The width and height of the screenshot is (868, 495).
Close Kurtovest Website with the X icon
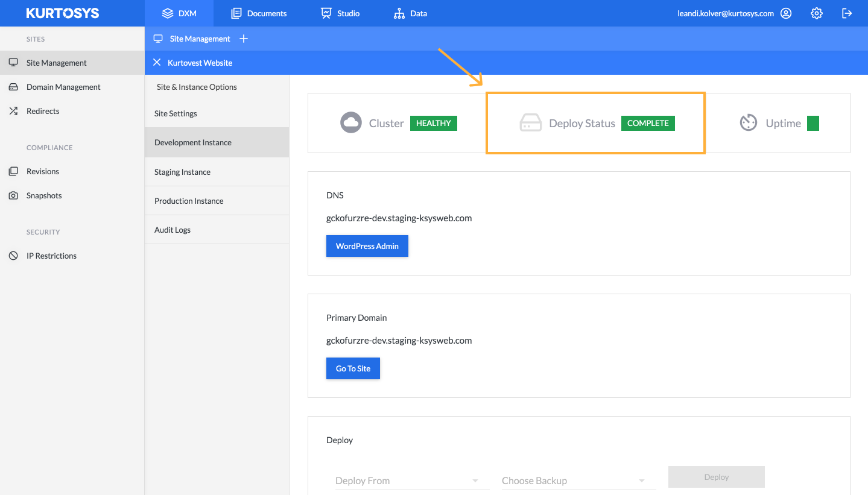[157, 63]
